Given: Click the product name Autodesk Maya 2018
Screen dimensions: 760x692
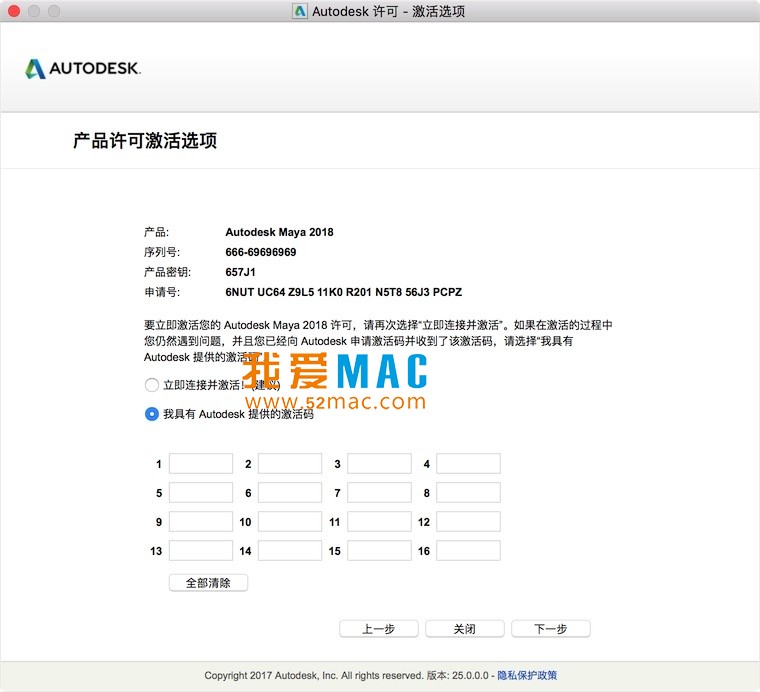Looking at the screenshot, I should coord(279,232).
